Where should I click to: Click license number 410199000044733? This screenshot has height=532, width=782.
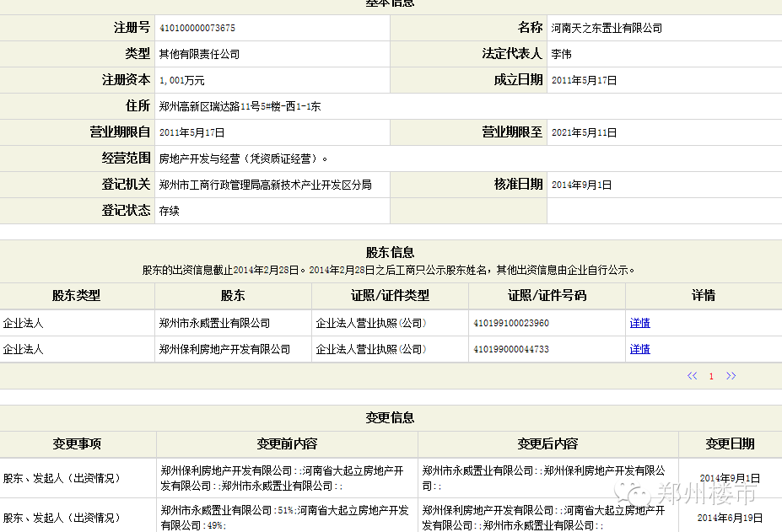[511, 349]
